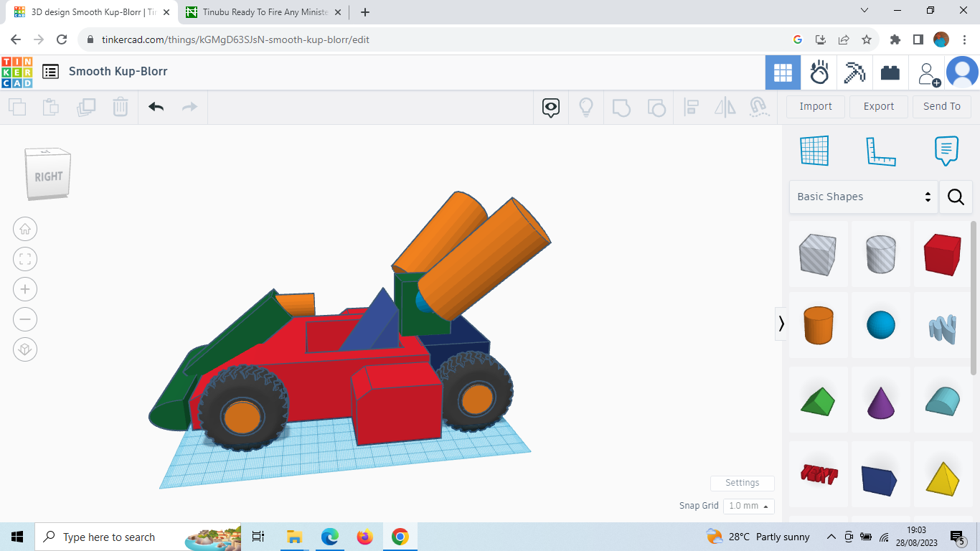Open the Notes tool
Viewport: 980px width, 551px height.
946,151
